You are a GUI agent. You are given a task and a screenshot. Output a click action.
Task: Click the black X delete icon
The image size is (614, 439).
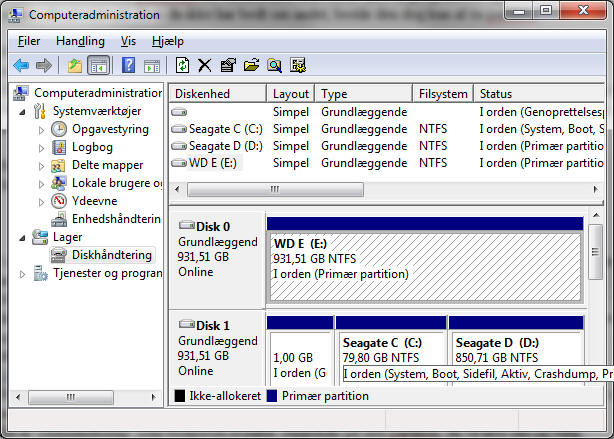pos(204,65)
